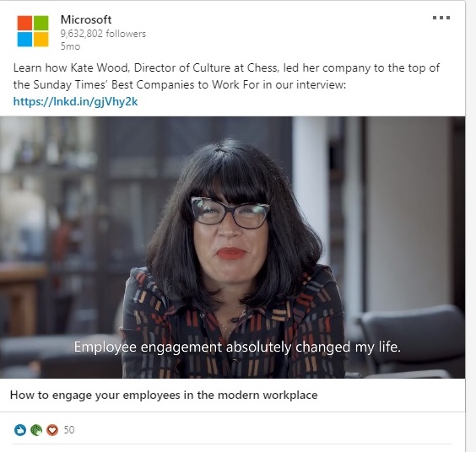Screen dimensions: 476x452
Task: Click the red square of Microsoft logo
Action: tap(24, 23)
